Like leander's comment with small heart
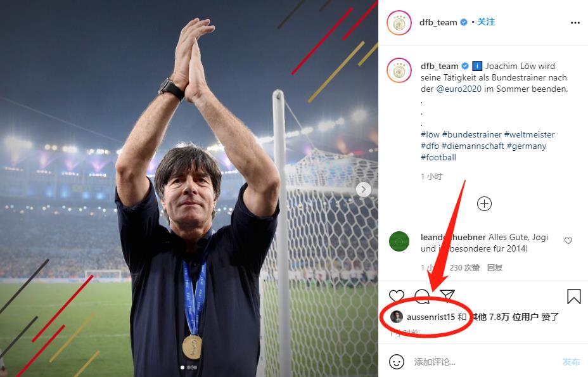This screenshot has height=377, width=588. 568,241
